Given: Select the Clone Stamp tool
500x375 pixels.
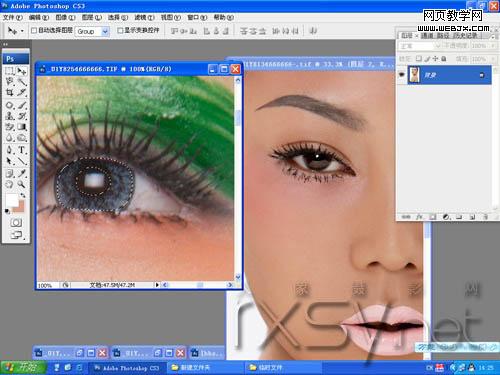Looking at the screenshot, I should click(x=10, y=116).
